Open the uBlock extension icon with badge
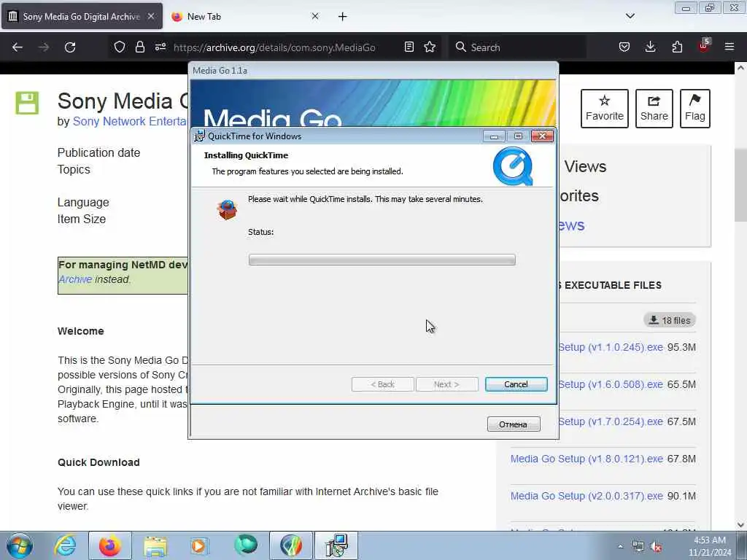This screenshot has width=747, height=560. pyautogui.click(x=704, y=46)
